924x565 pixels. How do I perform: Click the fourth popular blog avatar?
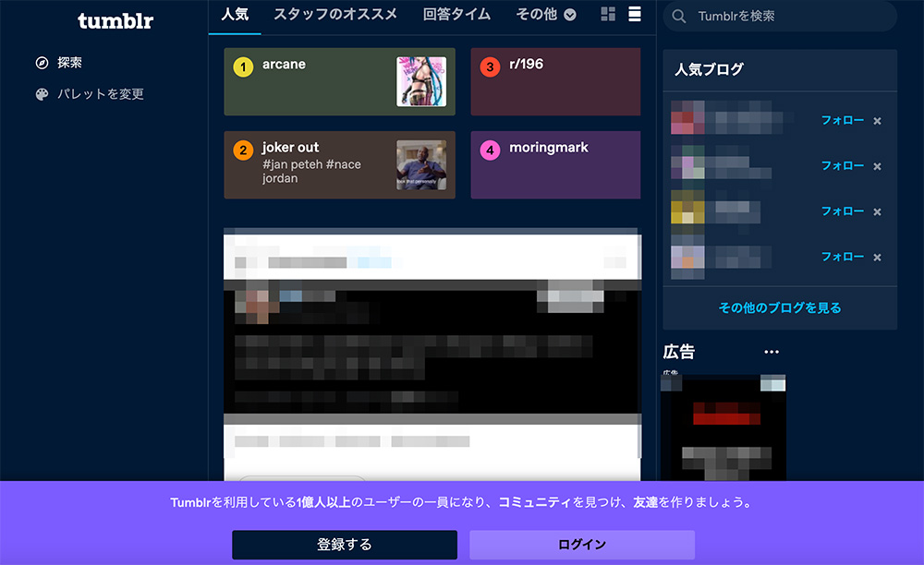tap(687, 257)
